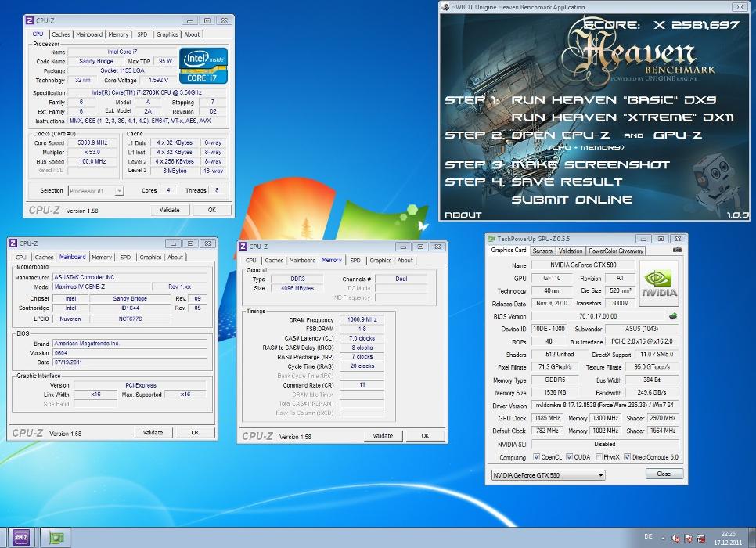The image size is (756, 548).
Task: Click title bar icon of CPU-Z Memory window
Action: pos(243,247)
